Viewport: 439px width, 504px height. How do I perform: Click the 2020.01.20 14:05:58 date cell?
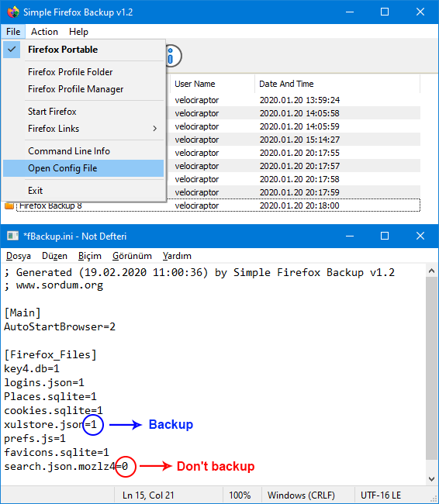[x=299, y=113]
